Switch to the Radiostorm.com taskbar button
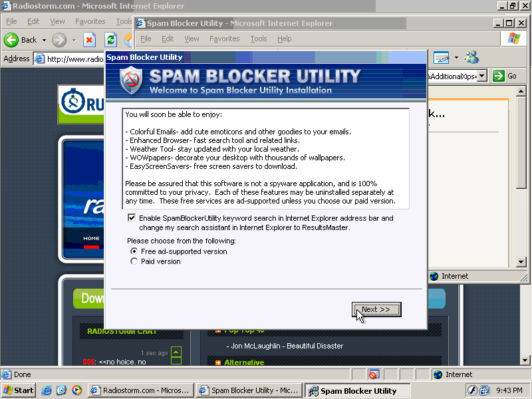 coord(141,390)
